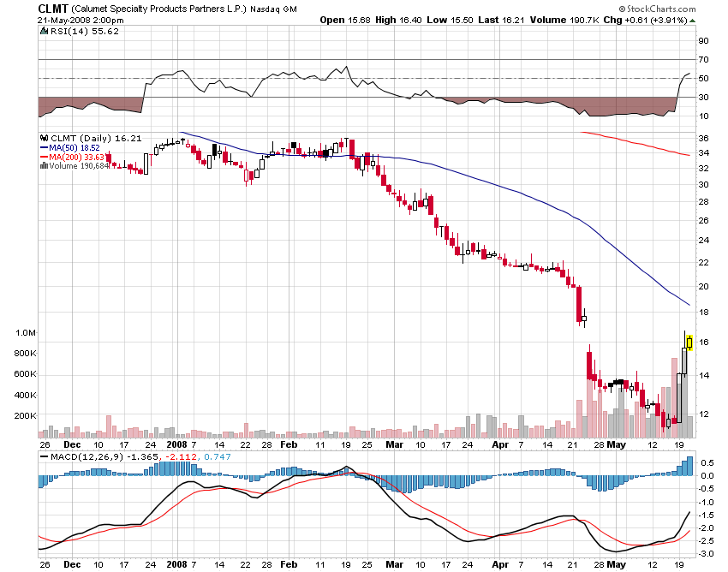Click the volume bars icon beside Volume 190,684
The width and height of the screenshot is (728, 572).
(x=45, y=165)
